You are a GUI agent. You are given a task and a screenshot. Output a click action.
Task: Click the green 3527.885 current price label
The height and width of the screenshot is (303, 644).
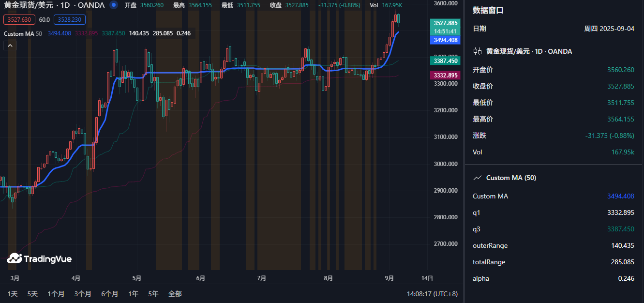click(x=446, y=23)
